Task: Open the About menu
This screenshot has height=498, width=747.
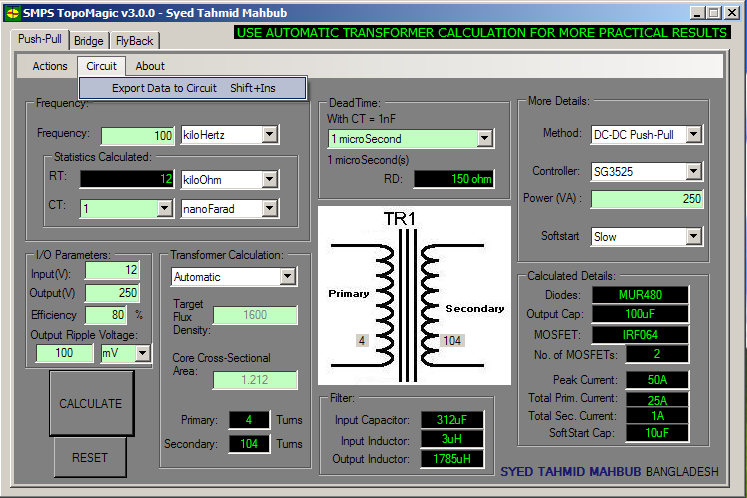Action: pos(150,66)
